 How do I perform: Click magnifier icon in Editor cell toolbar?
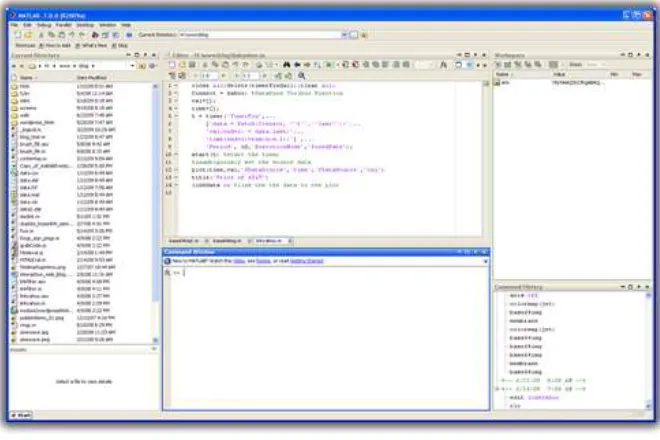point(302,76)
